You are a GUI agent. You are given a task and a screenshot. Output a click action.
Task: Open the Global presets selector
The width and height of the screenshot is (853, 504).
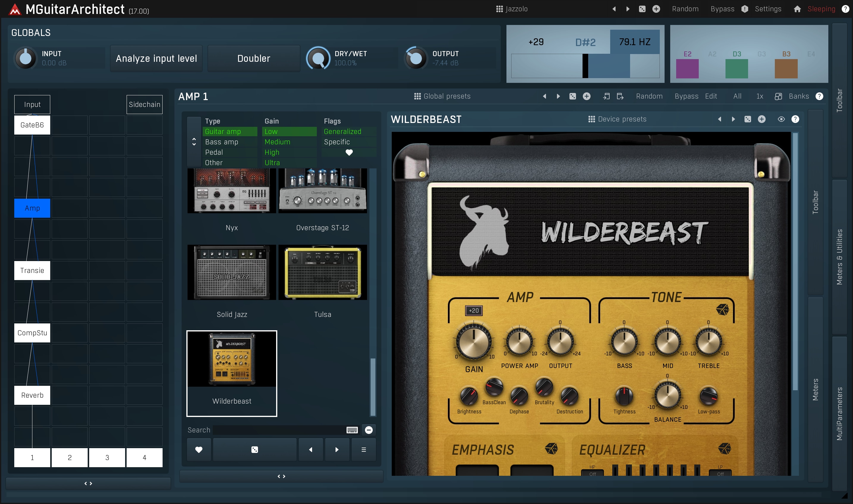[x=442, y=97]
